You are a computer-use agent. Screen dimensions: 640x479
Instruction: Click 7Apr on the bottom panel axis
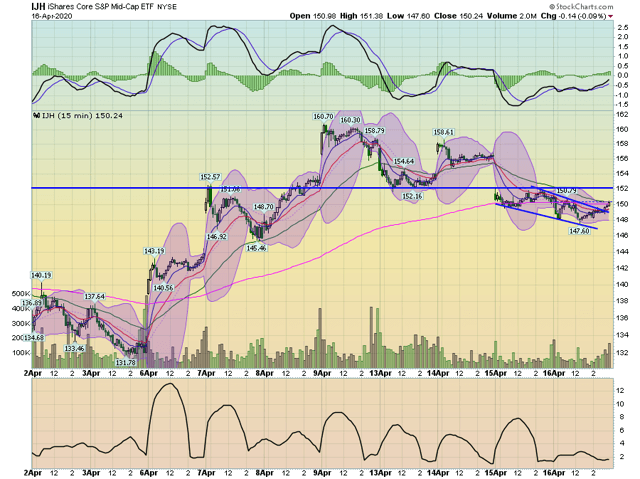(x=207, y=473)
